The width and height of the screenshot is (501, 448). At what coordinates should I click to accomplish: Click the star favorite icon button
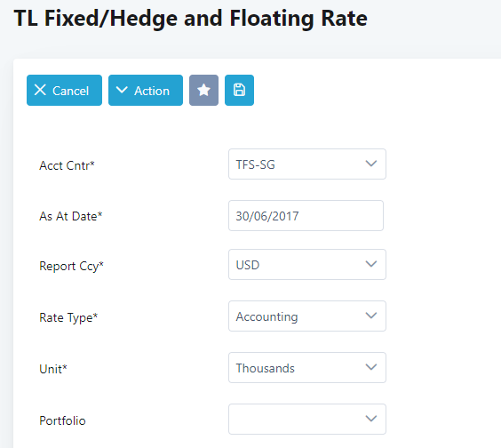click(x=203, y=90)
